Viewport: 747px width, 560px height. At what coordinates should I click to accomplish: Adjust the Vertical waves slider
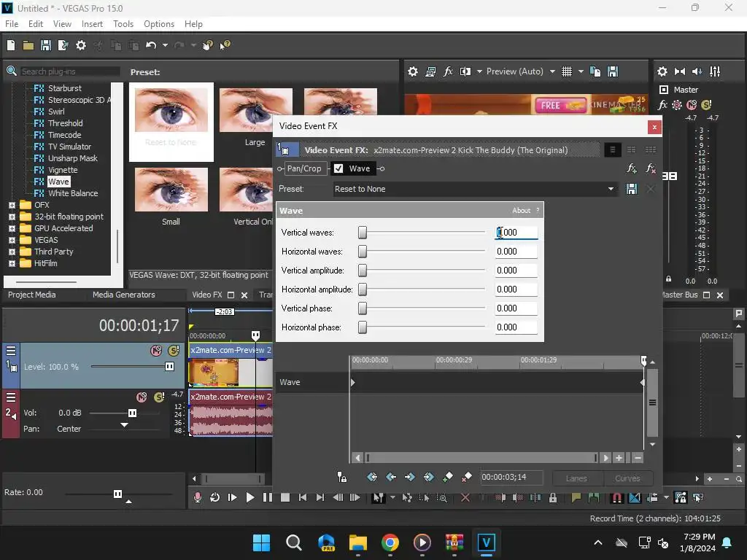pos(363,233)
